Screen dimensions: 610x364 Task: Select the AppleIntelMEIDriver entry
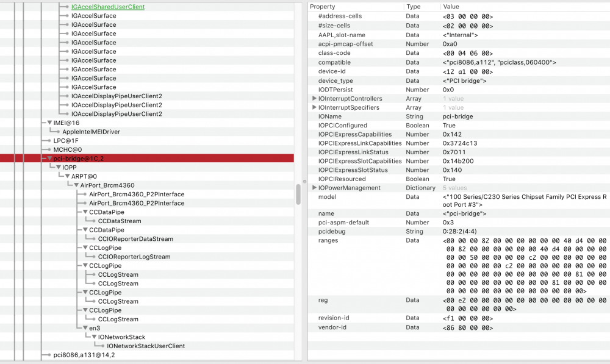point(91,132)
